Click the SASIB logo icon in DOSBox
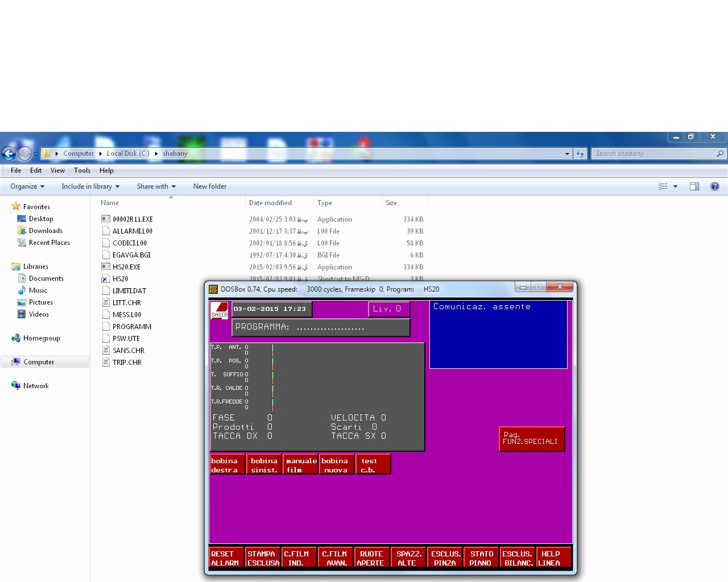Screen dimensions: 728x582 click(x=219, y=310)
